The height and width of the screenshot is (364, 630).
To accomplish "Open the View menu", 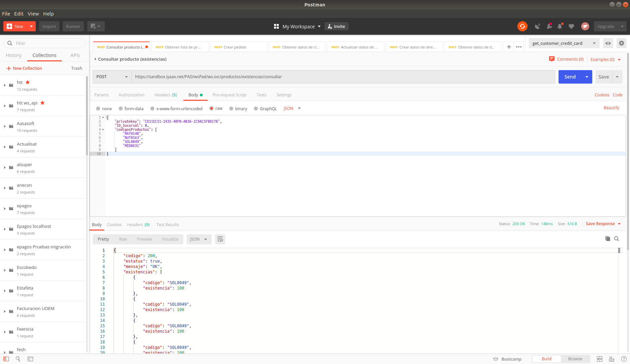I will click(x=33, y=13).
